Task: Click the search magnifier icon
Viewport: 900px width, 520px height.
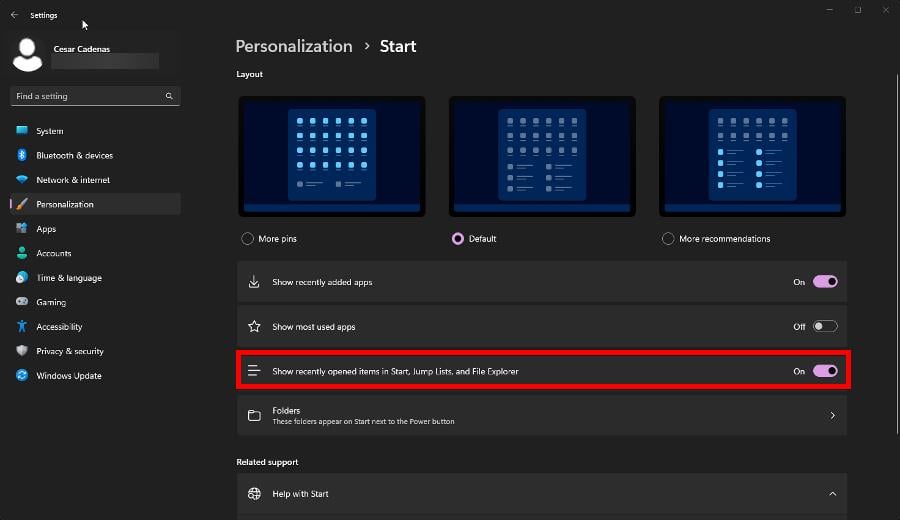Action: click(169, 96)
